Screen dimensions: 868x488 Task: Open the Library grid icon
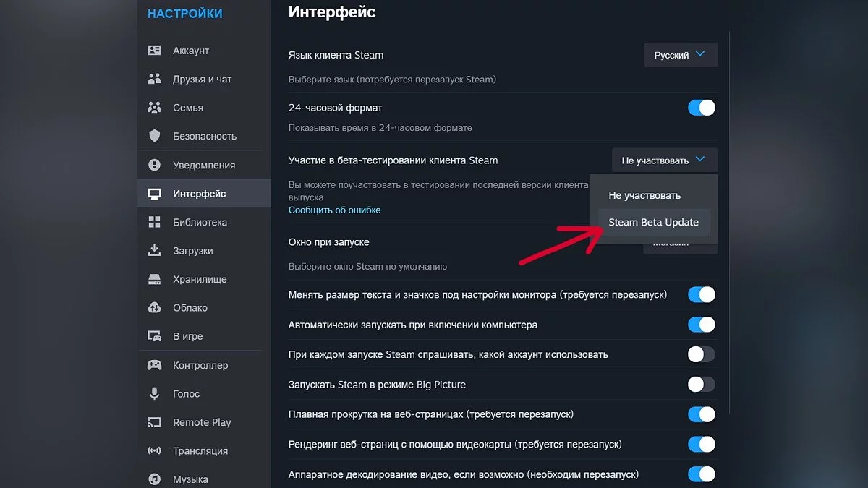[x=154, y=222]
